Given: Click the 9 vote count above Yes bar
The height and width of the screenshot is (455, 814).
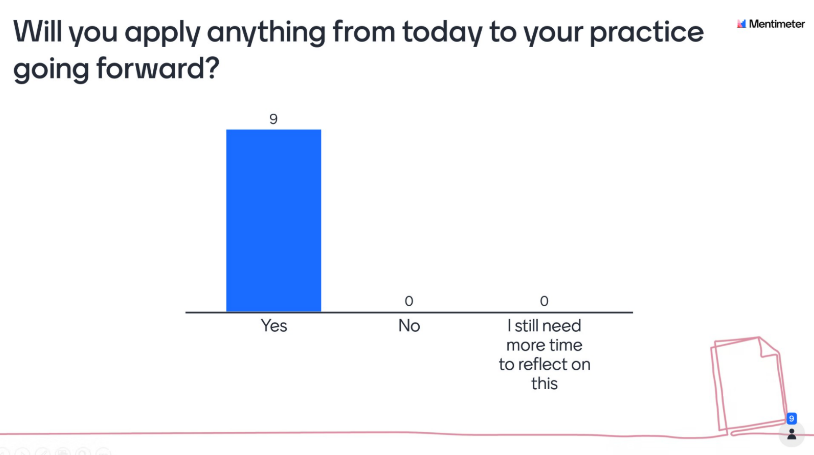Looking at the screenshot, I should click(x=273, y=119).
